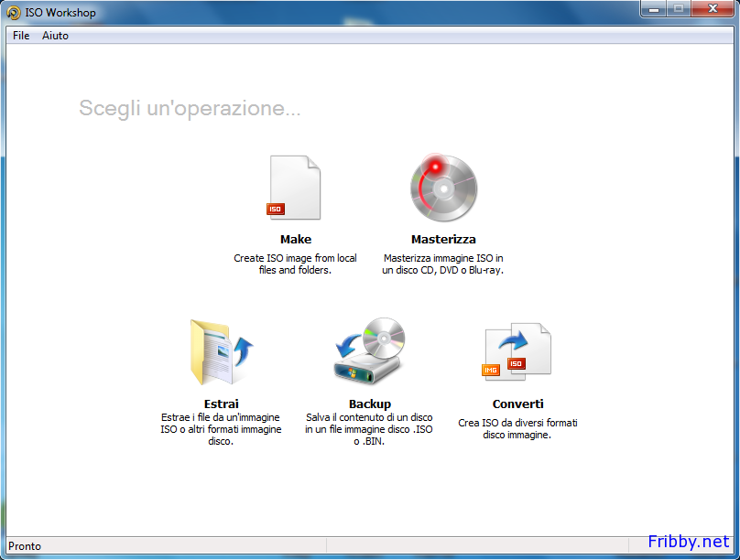Click the Fribby.net link
740x560 pixels.
click(688, 542)
